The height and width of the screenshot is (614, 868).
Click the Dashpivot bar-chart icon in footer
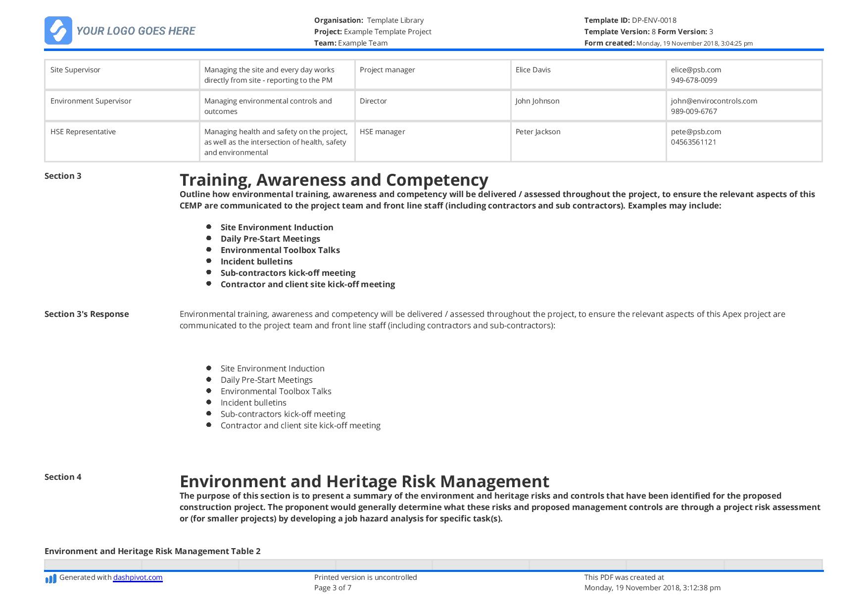point(50,578)
